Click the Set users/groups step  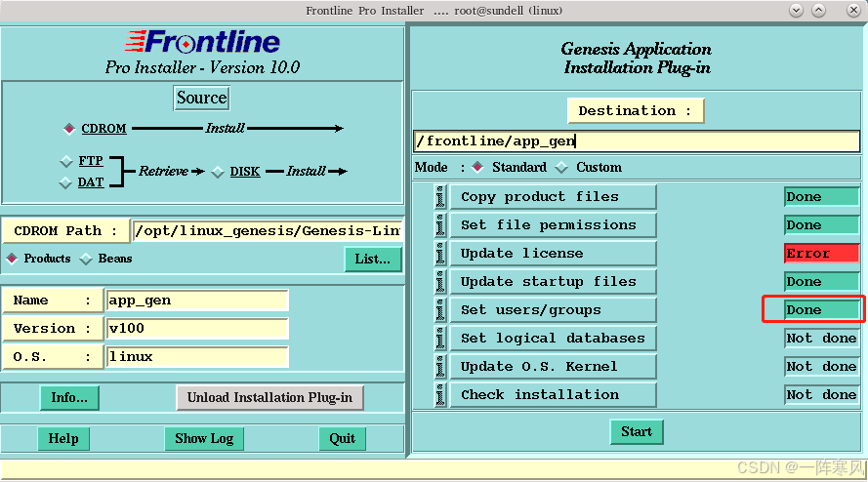click(553, 310)
